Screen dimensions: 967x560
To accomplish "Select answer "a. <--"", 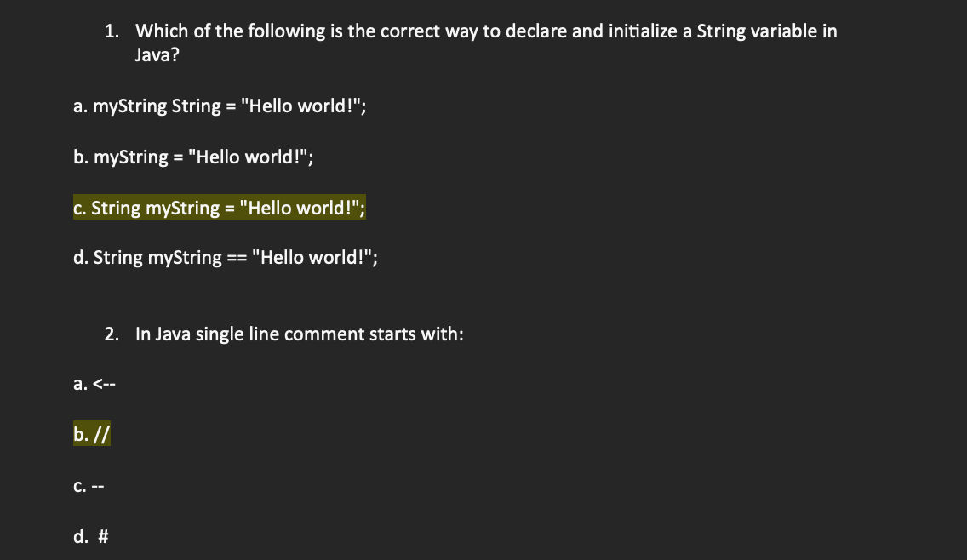I will pyautogui.click(x=94, y=384).
